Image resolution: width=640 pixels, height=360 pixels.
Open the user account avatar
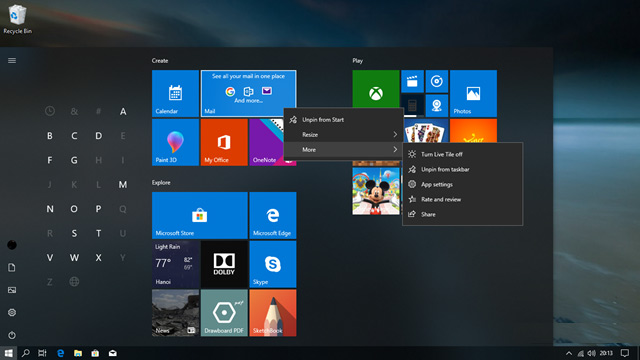tap(12, 245)
